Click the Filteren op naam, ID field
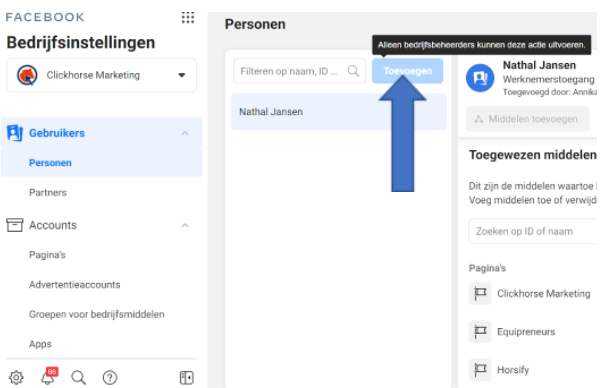This screenshot has height=388, width=607. [x=299, y=71]
